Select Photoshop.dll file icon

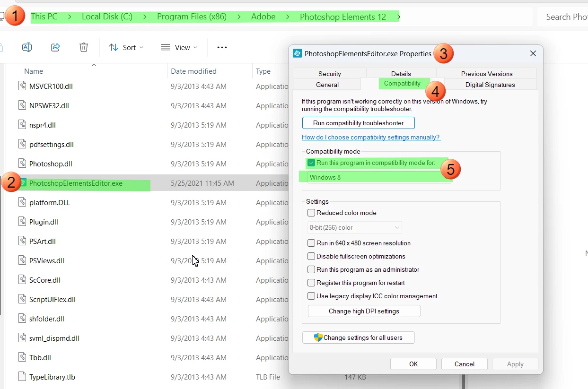click(x=22, y=164)
